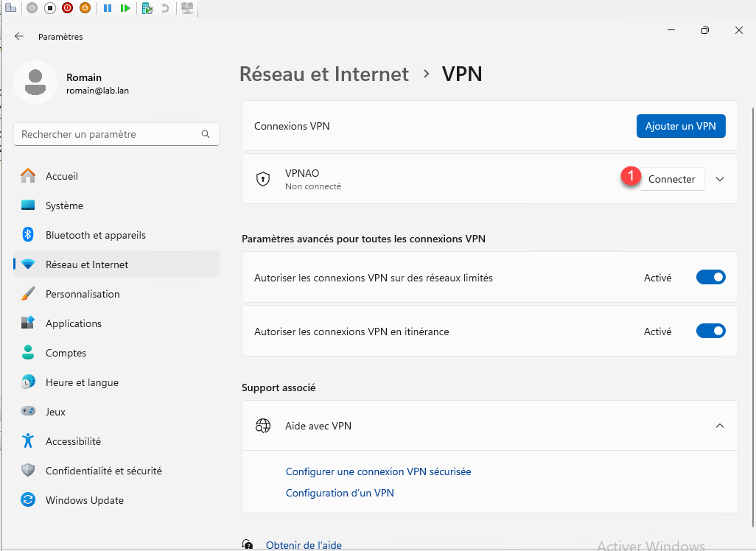Click Ajouter un VPN button
The height and width of the screenshot is (551, 756).
[x=680, y=126]
